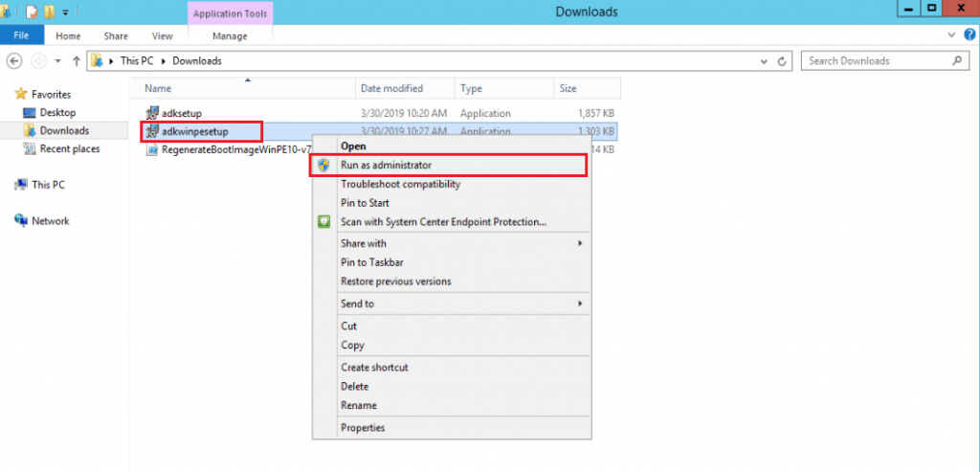Maximize the Downloads window
Screen dimensions: 980x472
pyautogui.click(x=931, y=8)
